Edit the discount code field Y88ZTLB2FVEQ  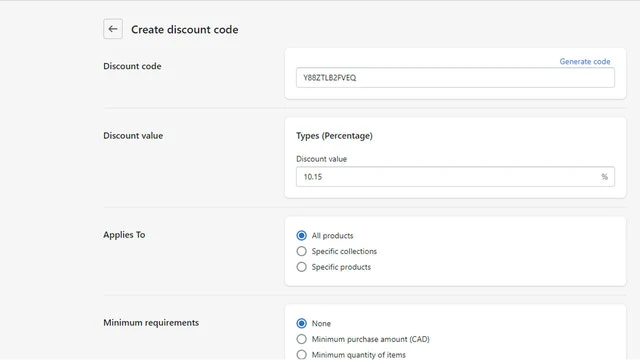[455, 78]
